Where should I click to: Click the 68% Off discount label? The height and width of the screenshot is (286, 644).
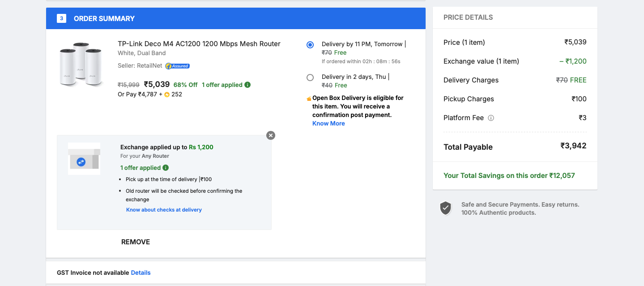pyautogui.click(x=186, y=85)
